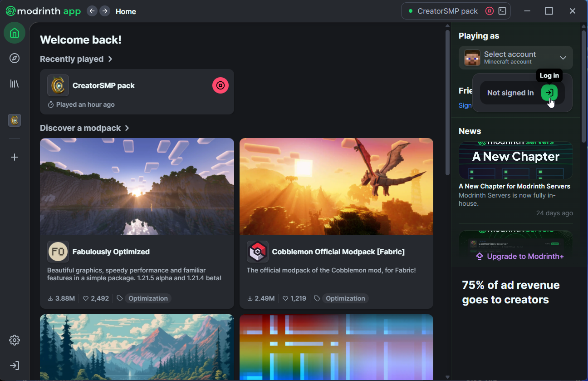Navigate back with the left arrow

[92, 11]
